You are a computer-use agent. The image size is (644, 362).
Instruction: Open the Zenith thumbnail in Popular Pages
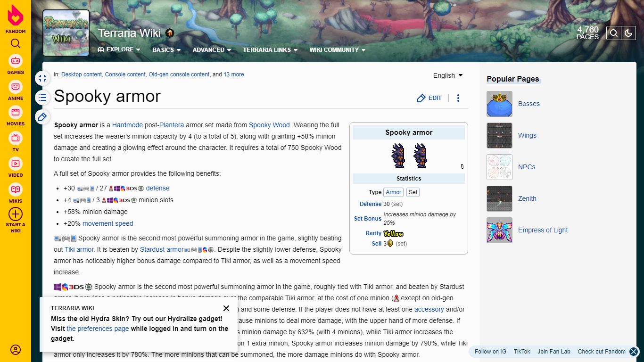(499, 198)
